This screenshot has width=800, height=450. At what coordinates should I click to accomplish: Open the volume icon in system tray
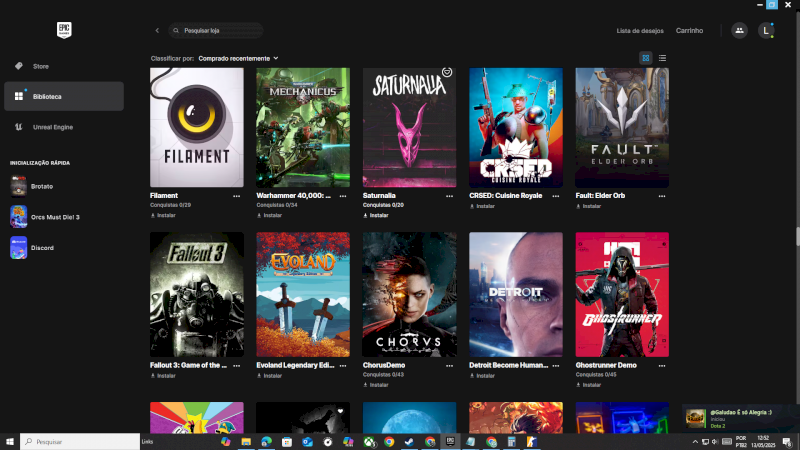click(x=715, y=442)
